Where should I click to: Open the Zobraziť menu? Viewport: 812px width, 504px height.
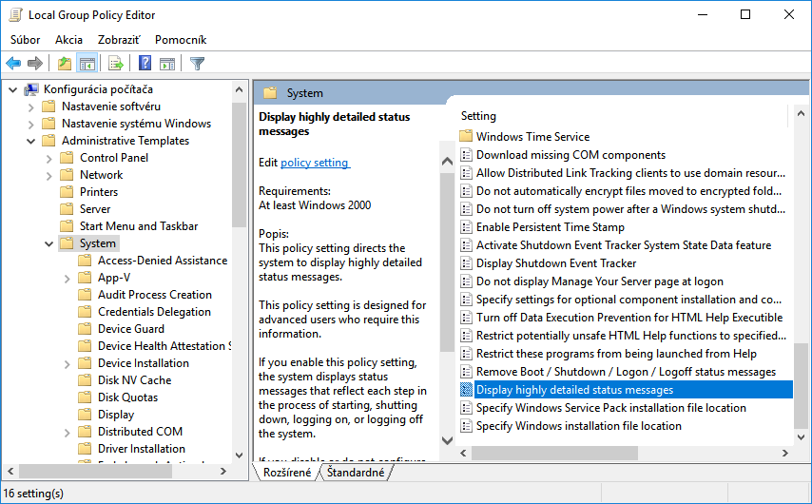point(119,40)
